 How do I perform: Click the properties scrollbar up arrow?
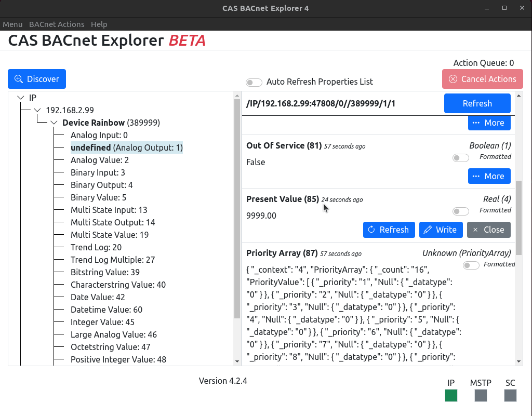coord(518,96)
